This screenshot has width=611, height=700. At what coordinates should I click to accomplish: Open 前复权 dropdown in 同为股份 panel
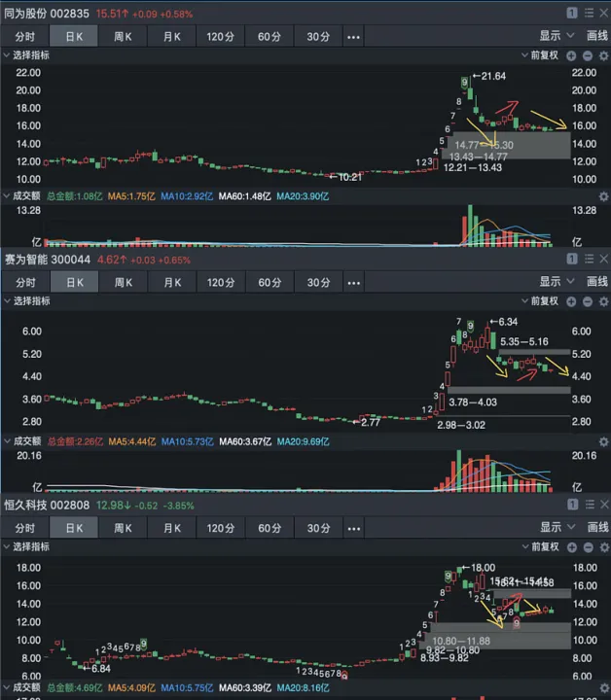point(540,55)
